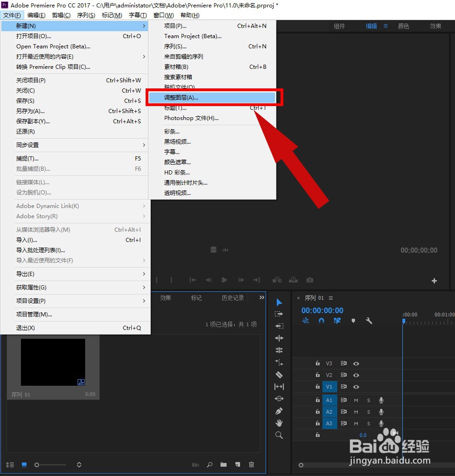Screen dimensions: 455x476
Task: Click the find magnifier in project panel
Action: pos(209,464)
